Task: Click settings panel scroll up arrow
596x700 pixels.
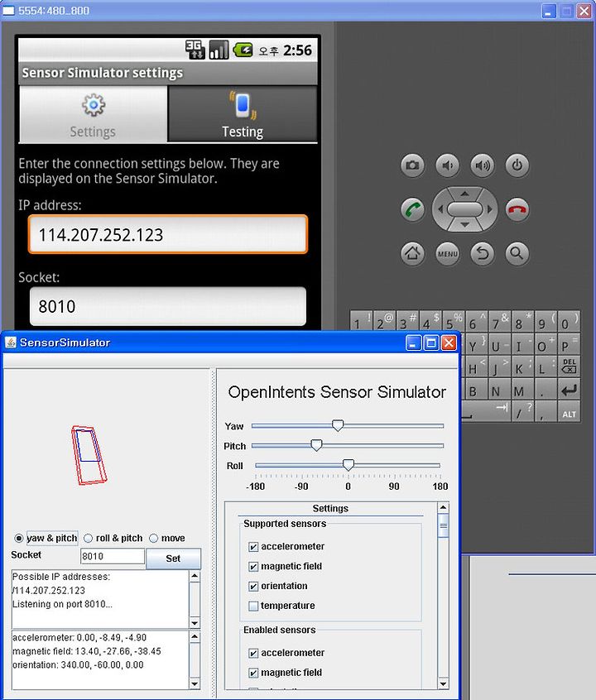Action: pyautogui.click(x=443, y=507)
